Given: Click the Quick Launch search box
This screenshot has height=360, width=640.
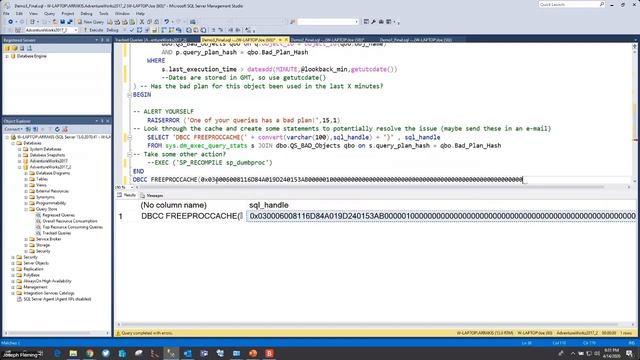Looking at the screenshot, I should (571, 4).
